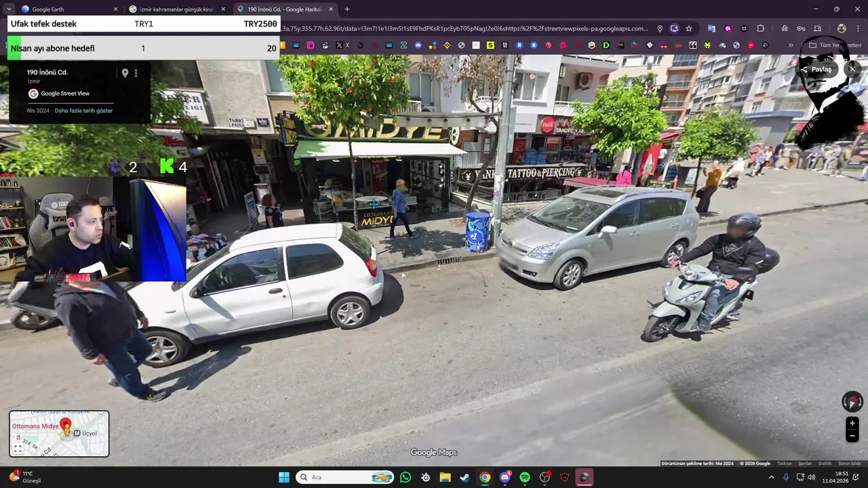Close the Google Earth tab
This screenshot has width=868, height=488.
click(x=115, y=9)
